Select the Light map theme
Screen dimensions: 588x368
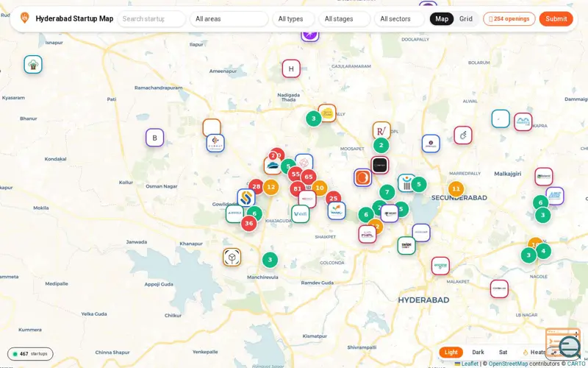(451, 353)
